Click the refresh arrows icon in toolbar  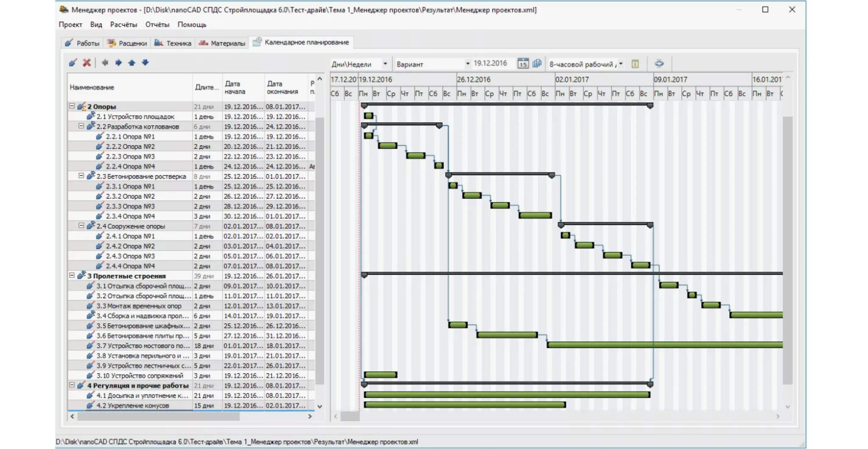(659, 64)
